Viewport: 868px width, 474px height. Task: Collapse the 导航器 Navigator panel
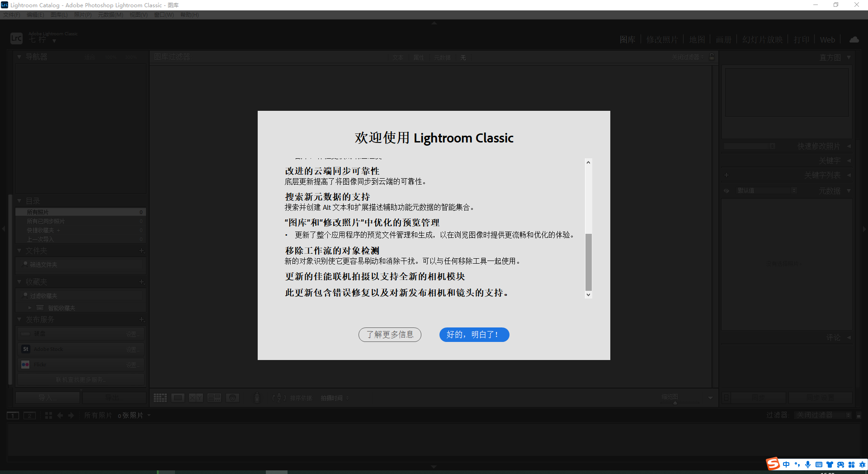(19, 57)
